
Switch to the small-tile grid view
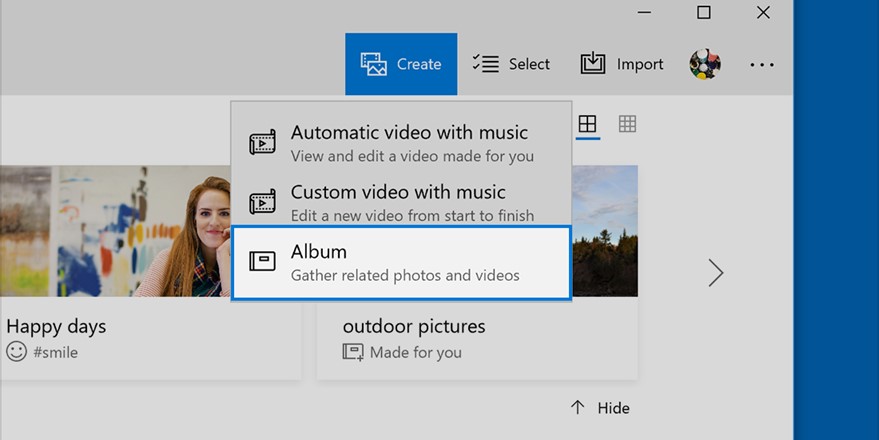(627, 124)
